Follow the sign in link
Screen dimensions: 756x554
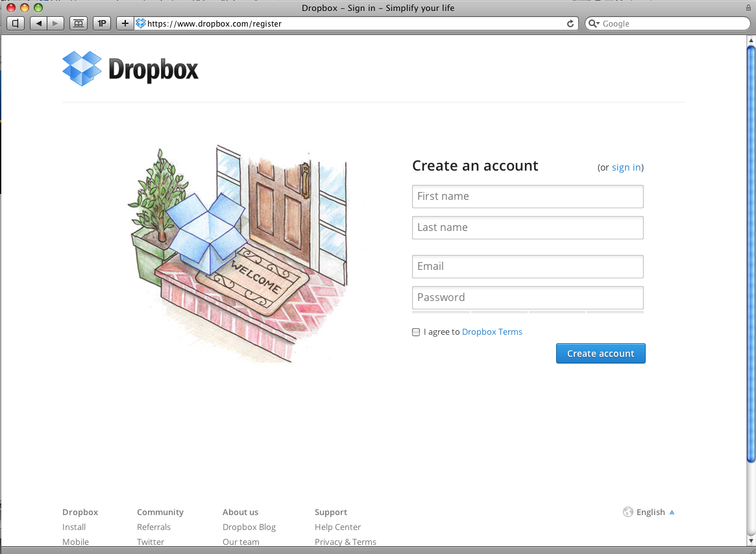click(626, 167)
